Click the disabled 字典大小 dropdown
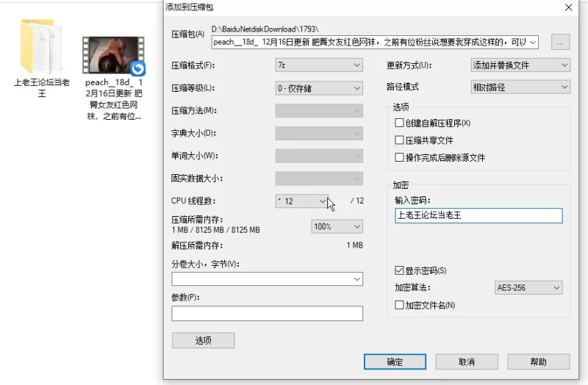Screen dimensions: 588x385 [319, 133]
